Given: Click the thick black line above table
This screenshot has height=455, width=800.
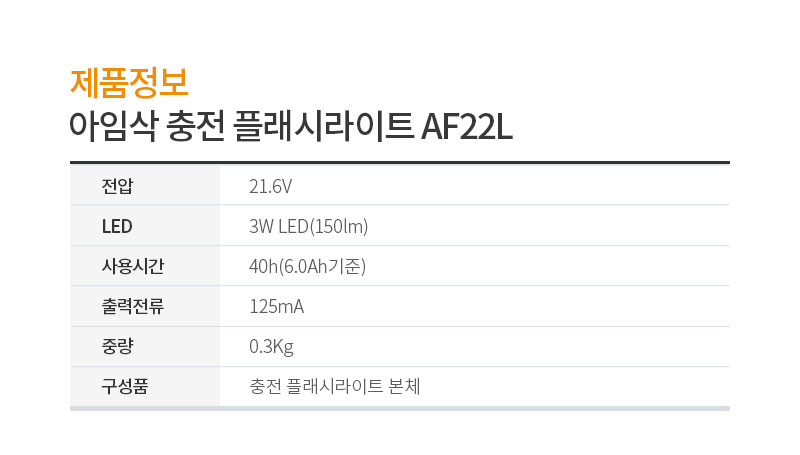Looking at the screenshot, I should 399,163.
